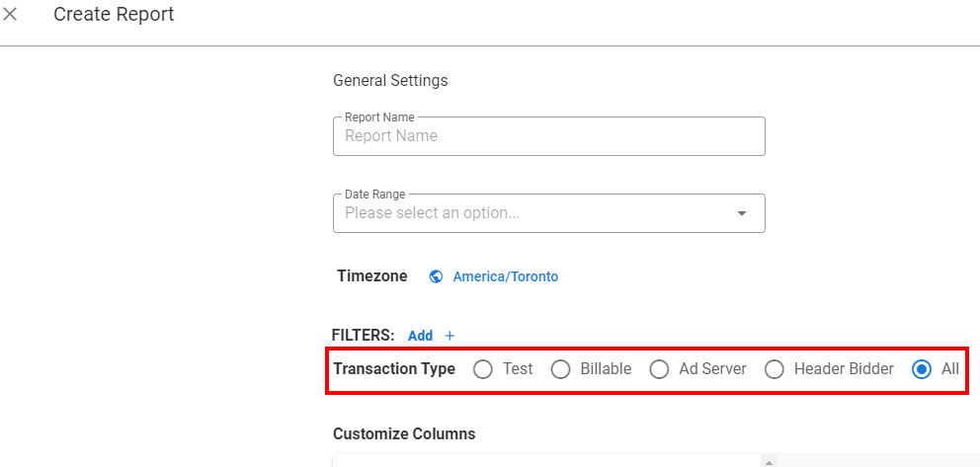Click the FILTERS label text
Screen dimensions: 980x467
pos(364,336)
